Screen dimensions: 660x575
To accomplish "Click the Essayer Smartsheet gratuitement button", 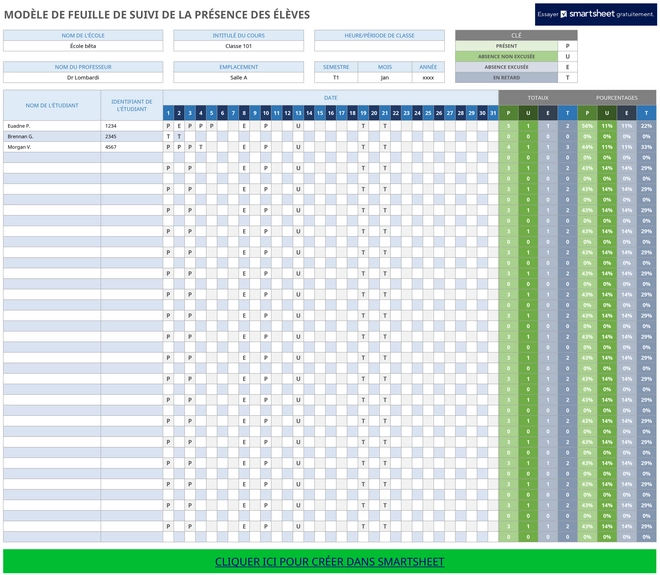I will [x=596, y=14].
